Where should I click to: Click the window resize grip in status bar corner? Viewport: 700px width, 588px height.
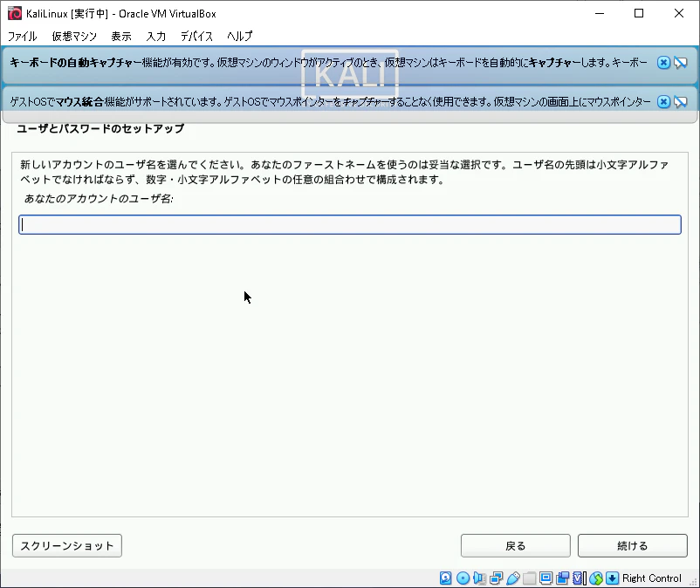click(x=693, y=581)
